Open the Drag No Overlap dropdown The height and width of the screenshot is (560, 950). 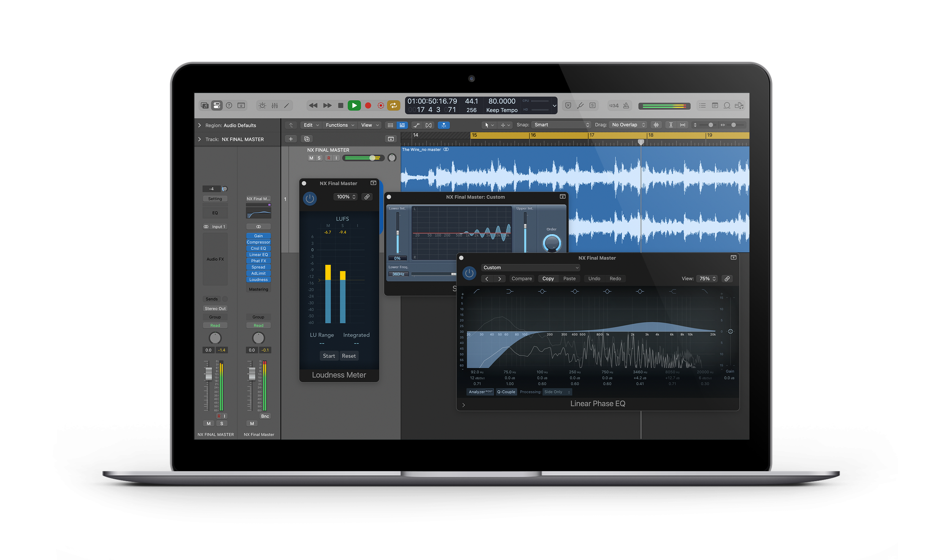[628, 125]
